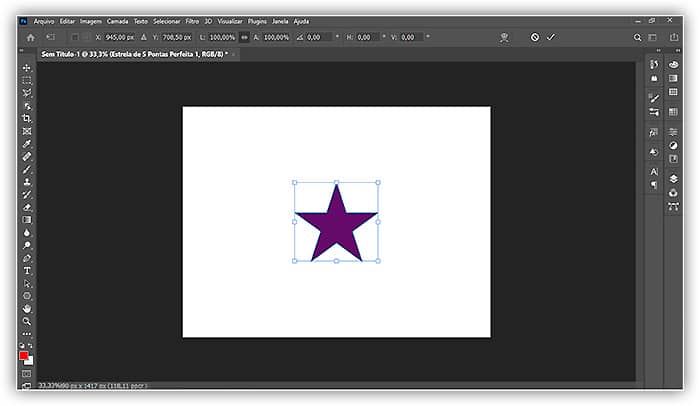The image size is (700, 406).
Task: Select the Zoom tool in the toolbar
Action: tap(27, 321)
